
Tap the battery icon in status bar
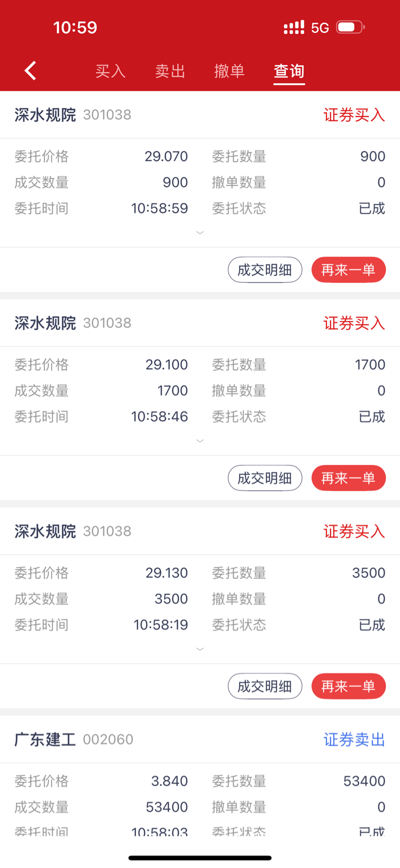click(351, 27)
